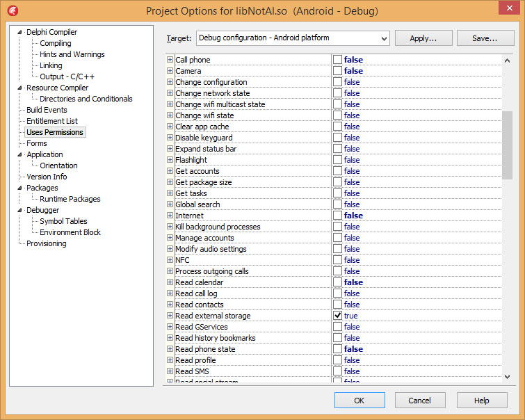Go to Directories and Conditionals
The height and width of the screenshot is (420, 525).
point(86,99)
